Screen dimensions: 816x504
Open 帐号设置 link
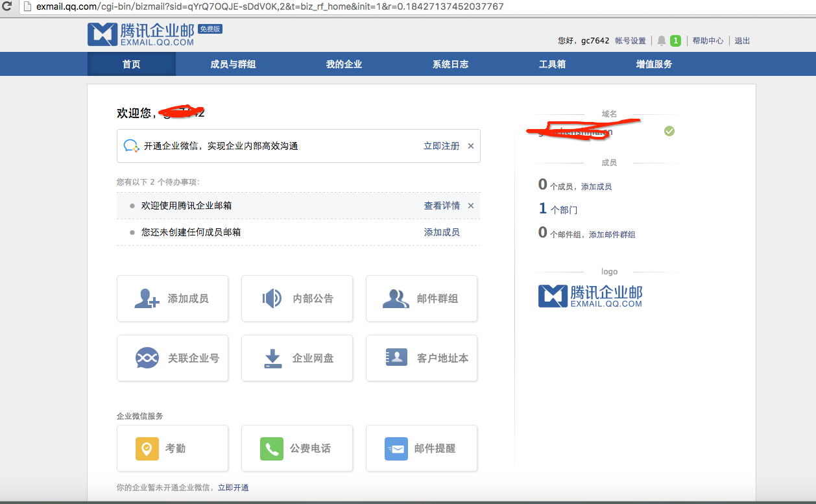point(630,40)
